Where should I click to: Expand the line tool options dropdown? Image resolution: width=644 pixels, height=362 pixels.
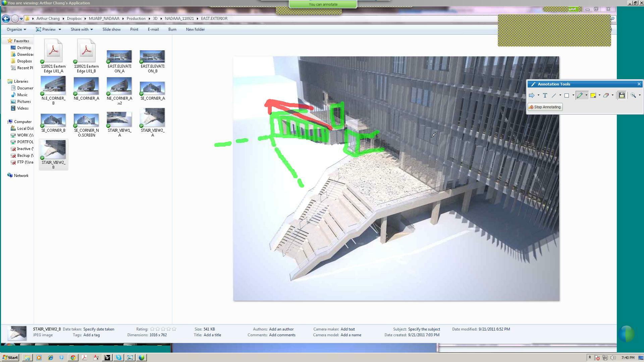(x=560, y=96)
